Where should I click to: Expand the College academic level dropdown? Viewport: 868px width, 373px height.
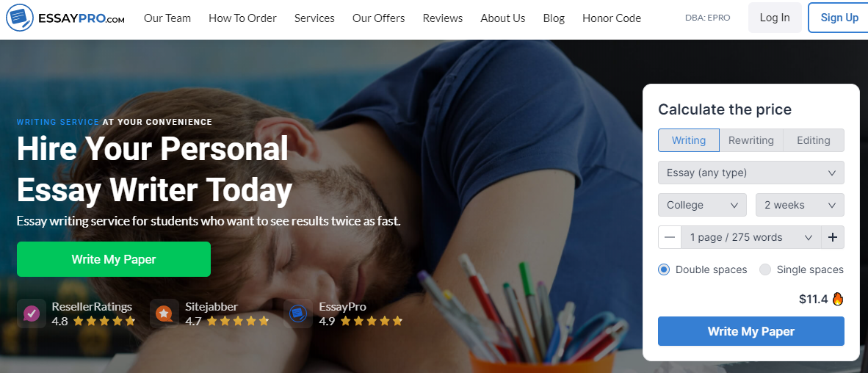click(702, 205)
